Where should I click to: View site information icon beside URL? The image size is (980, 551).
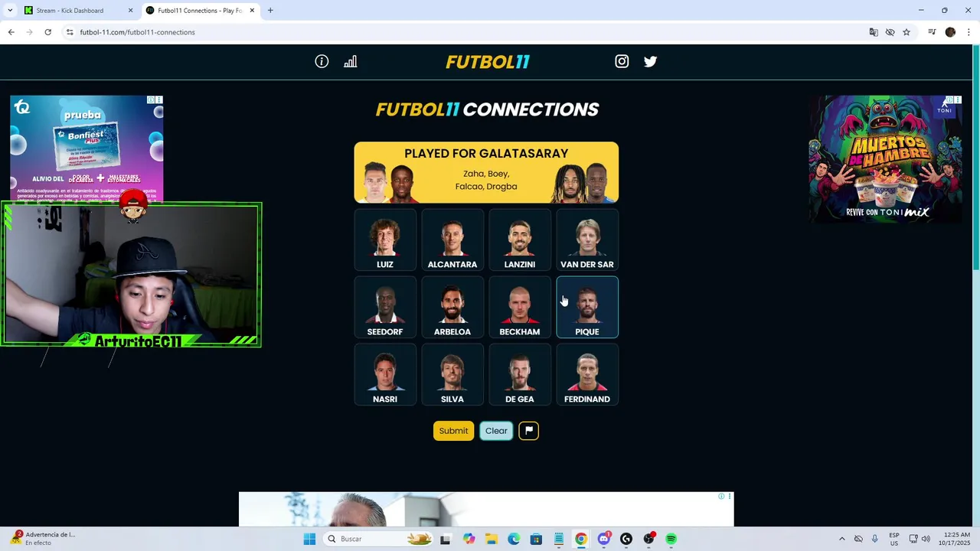[x=70, y=32]
